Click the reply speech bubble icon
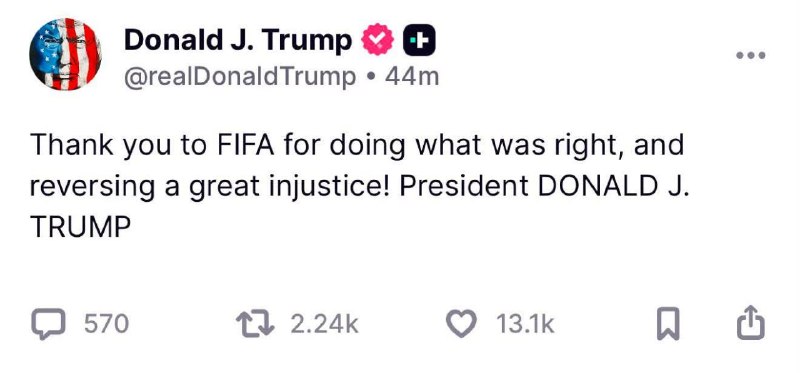 point(49,325)
